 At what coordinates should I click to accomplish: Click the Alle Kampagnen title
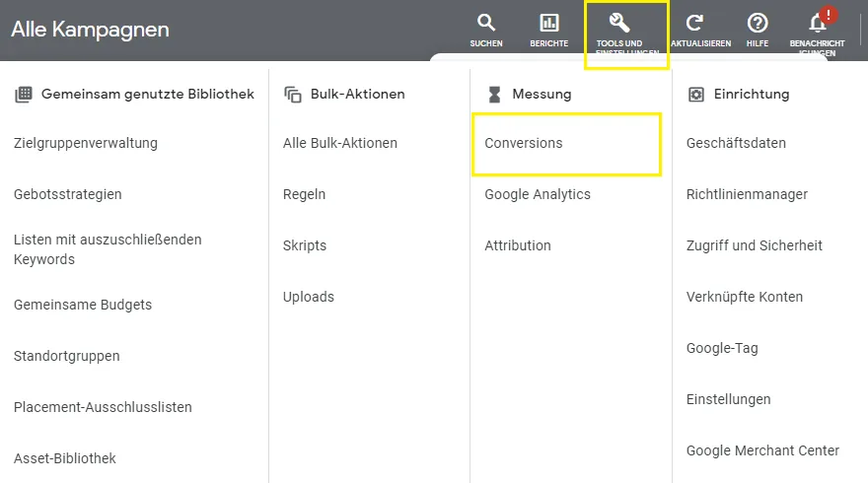point(90,30)
